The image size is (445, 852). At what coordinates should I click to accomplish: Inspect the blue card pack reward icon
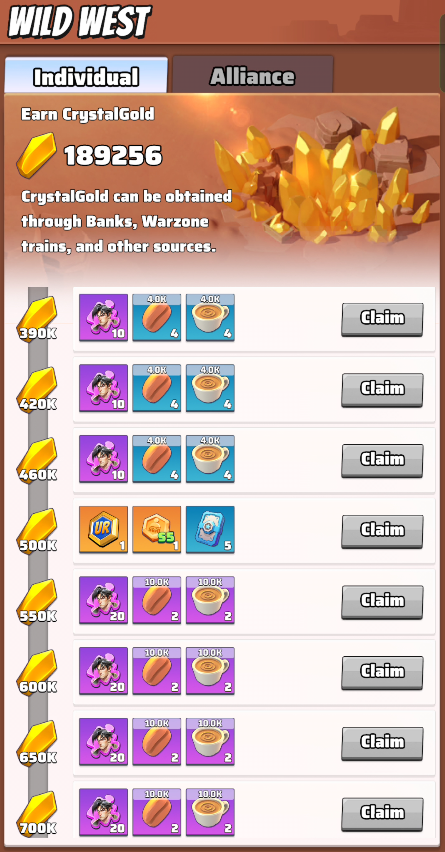tap(210, 530)
